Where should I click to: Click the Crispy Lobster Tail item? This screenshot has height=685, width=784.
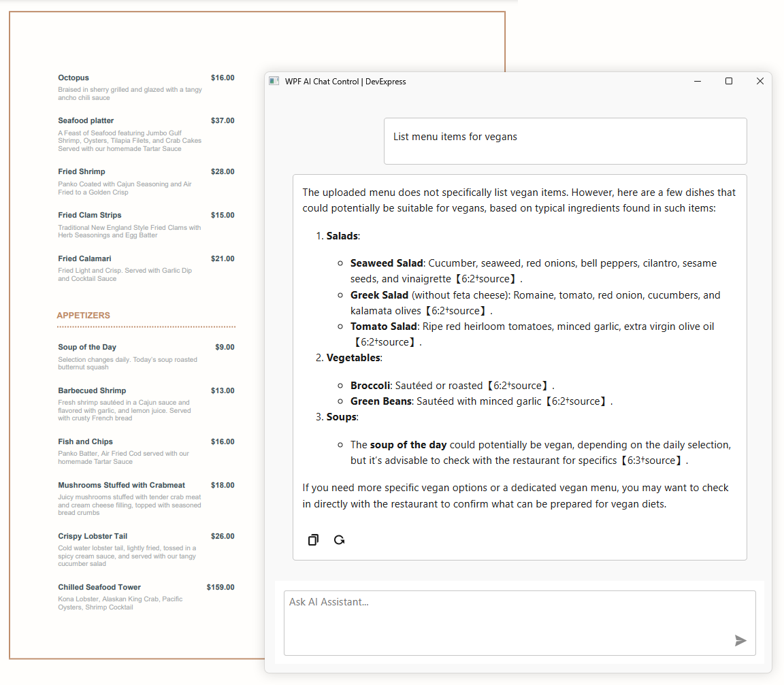click(92, 536)
